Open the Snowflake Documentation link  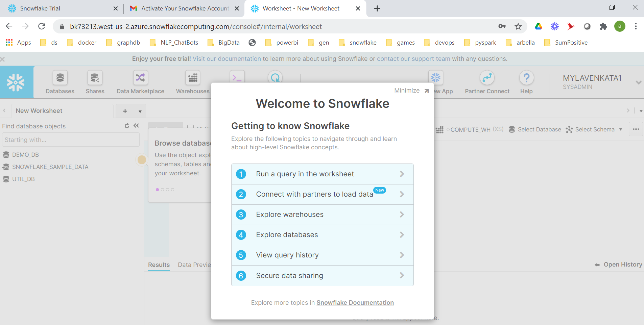[355, 303]
